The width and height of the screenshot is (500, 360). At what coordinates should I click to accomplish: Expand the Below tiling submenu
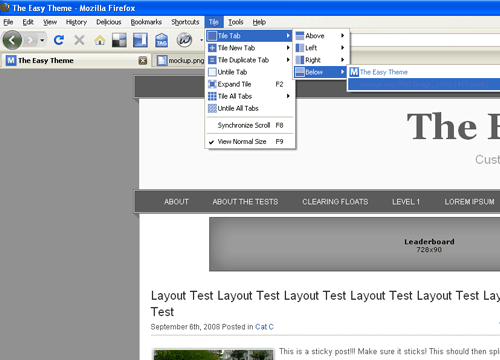point(321,72)
